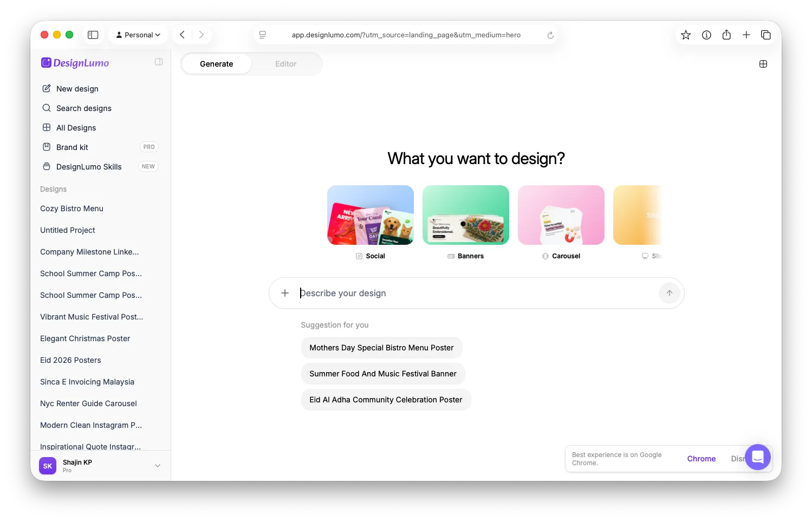Reload the page with the refresh icon

click(x=550, y=35)
